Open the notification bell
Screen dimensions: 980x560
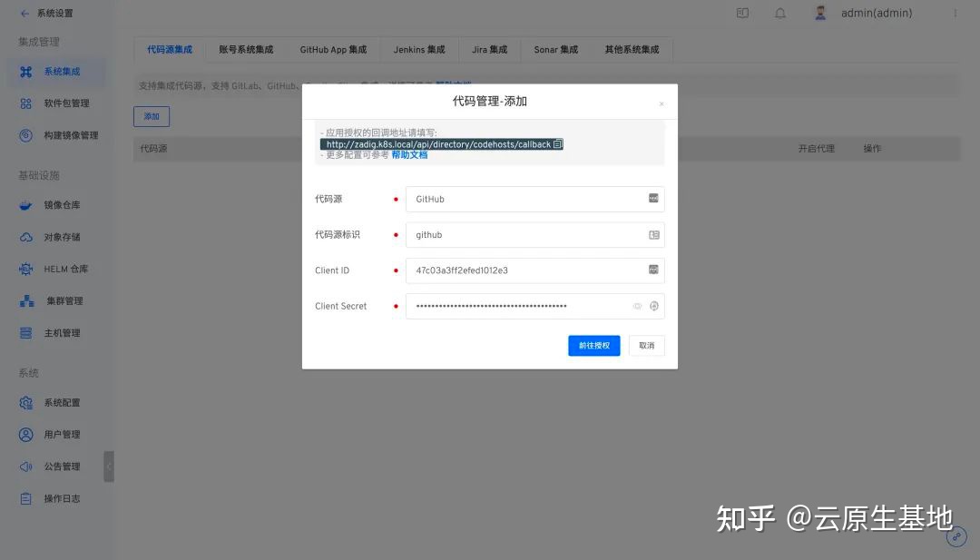[780, 12]
